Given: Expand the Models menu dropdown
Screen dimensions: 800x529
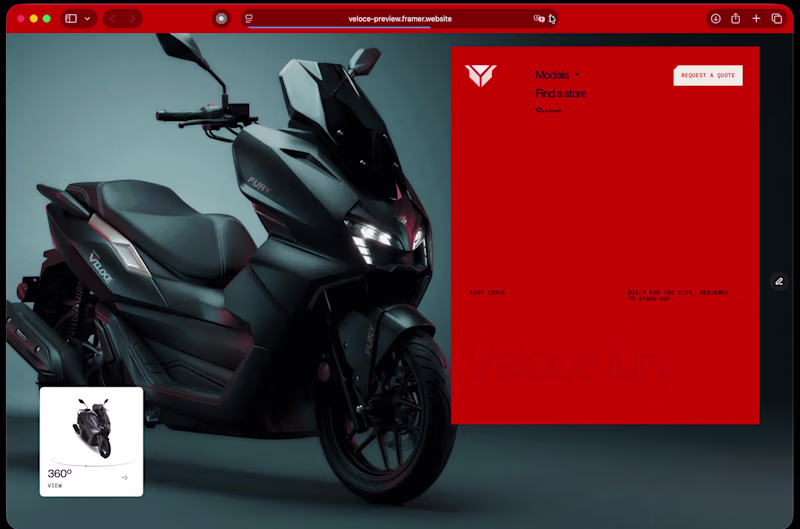Looking at the screenshot, I should click(557, 75).
